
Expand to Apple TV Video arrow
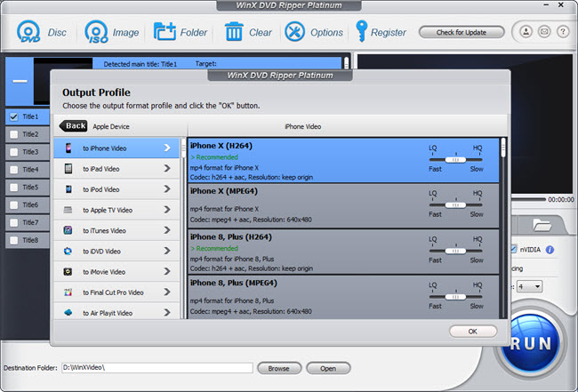click(x=167, y=210)
